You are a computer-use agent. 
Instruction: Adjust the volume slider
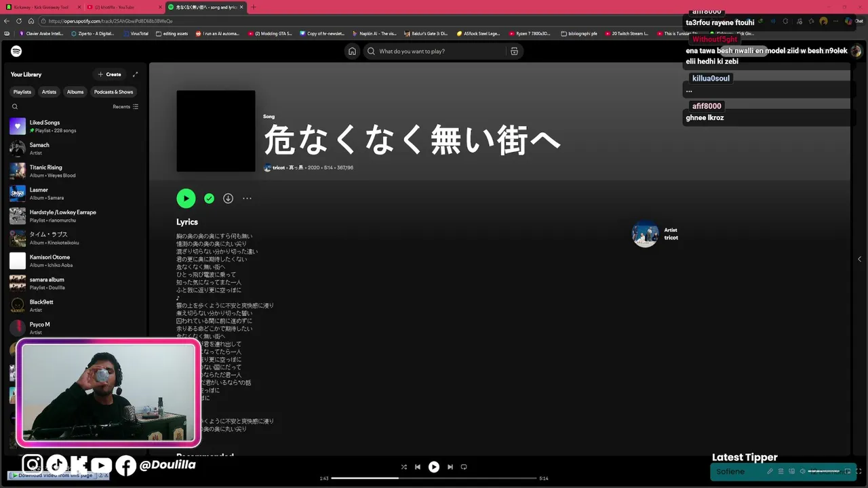824,471
